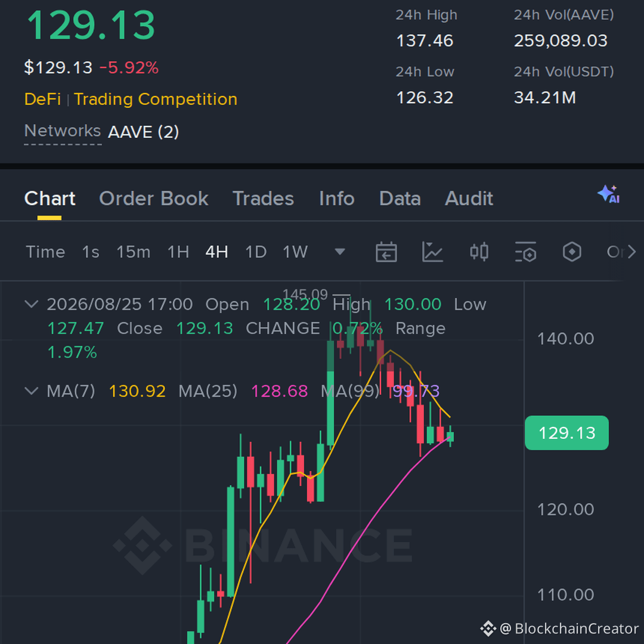Viewport: 644px width, 644px height.
Task: Click the 24h Vol(USDT) value 34.21M
Action: coord(545,98)
